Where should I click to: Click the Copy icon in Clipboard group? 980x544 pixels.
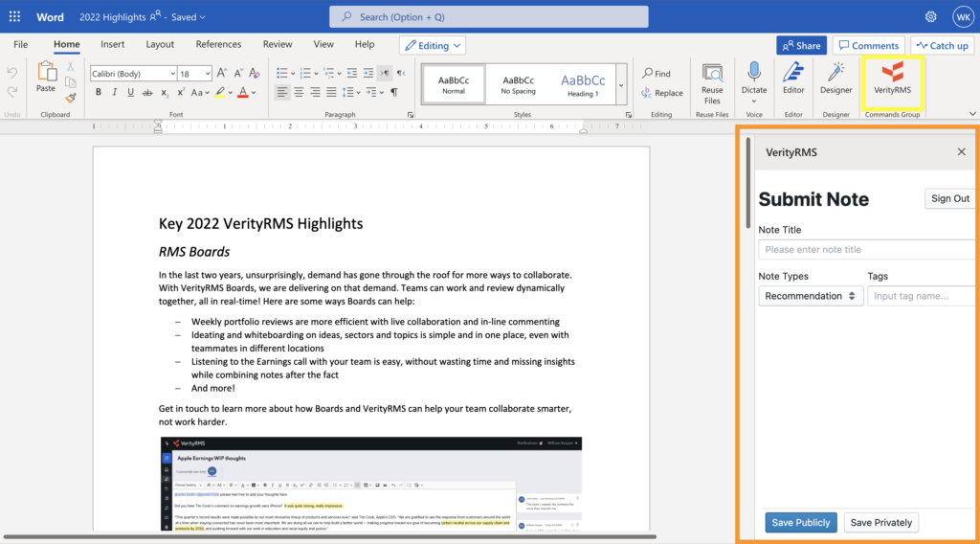pyautogui.click(x=71, y=82)
